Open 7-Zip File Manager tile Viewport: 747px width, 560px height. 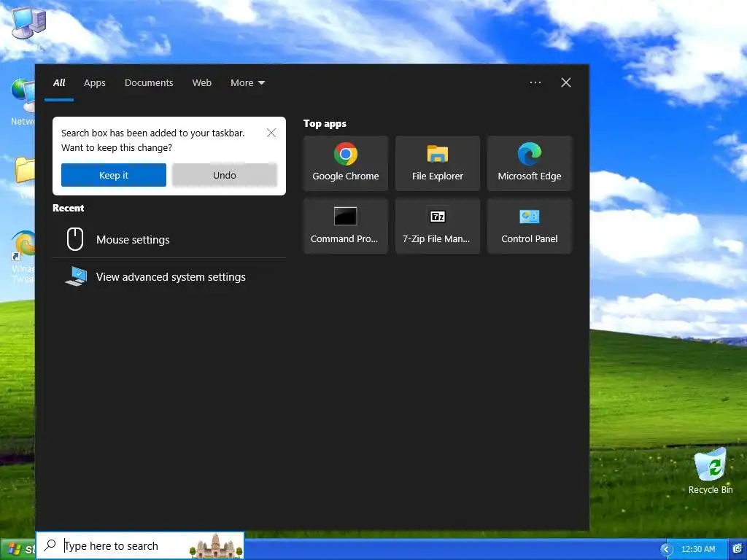(438, 226)
